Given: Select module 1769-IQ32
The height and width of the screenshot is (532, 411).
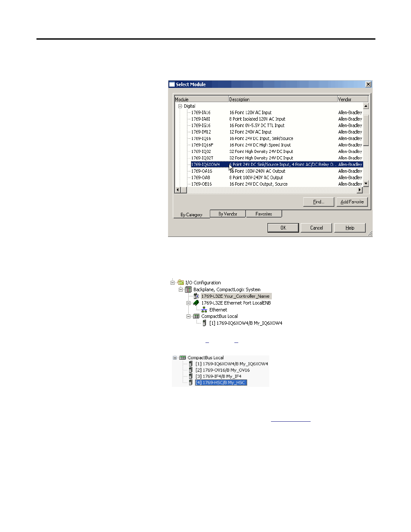Looking at the screenshot, I should tap(201, 151).
